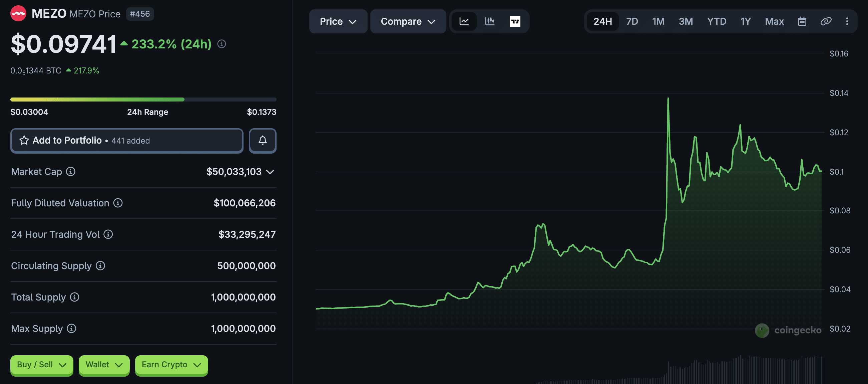Switch to line chart view icon
The height and width of the screenshot is (384, 868).
tap(464, 22)
